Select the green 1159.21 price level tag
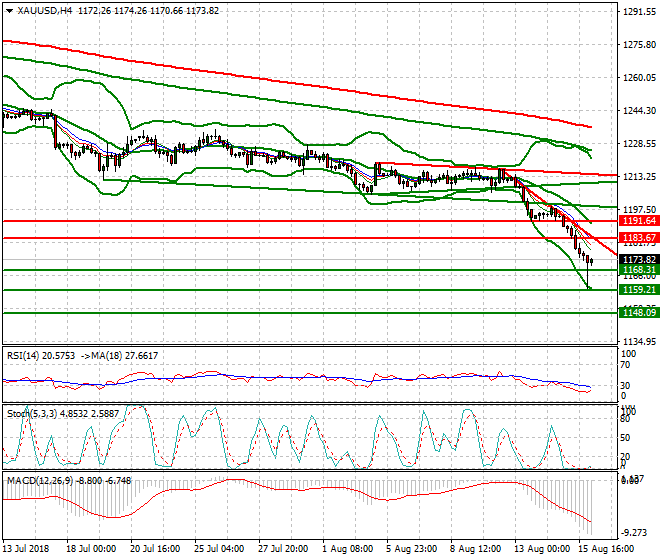Viewport: 660px width, 560px height. click(638, 289)
